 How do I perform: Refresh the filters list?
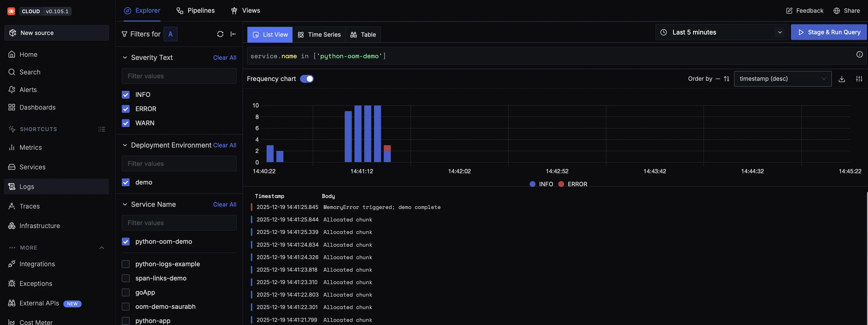[x=220, y=34]
